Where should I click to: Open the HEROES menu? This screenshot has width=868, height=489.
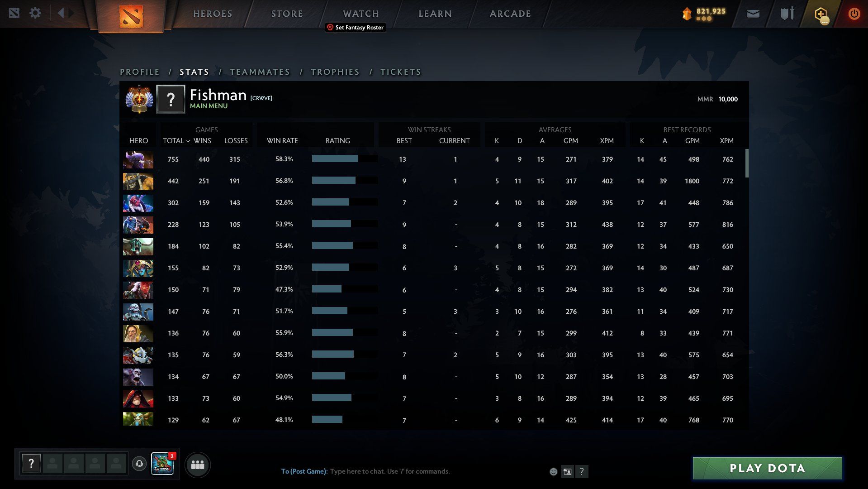pos(213,14)
